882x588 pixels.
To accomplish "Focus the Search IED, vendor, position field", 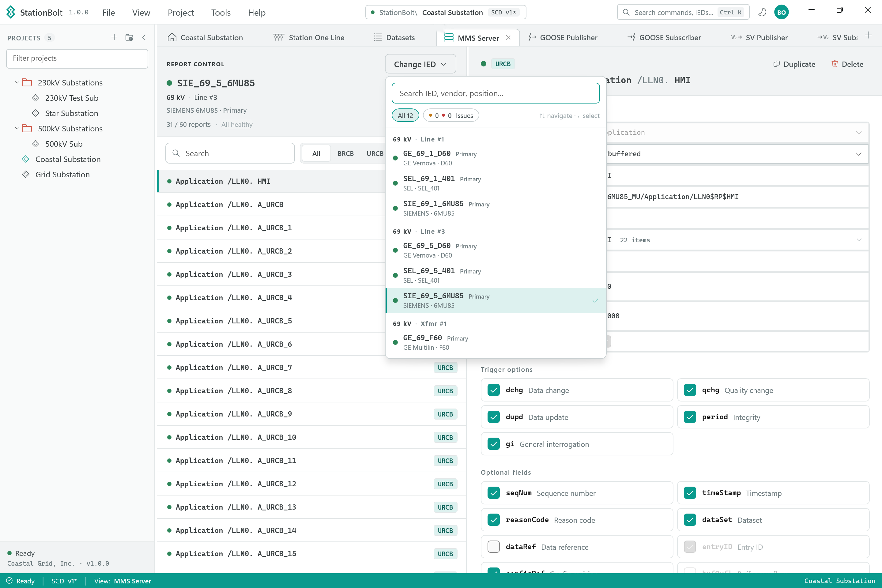I will (x=496, y=93).
